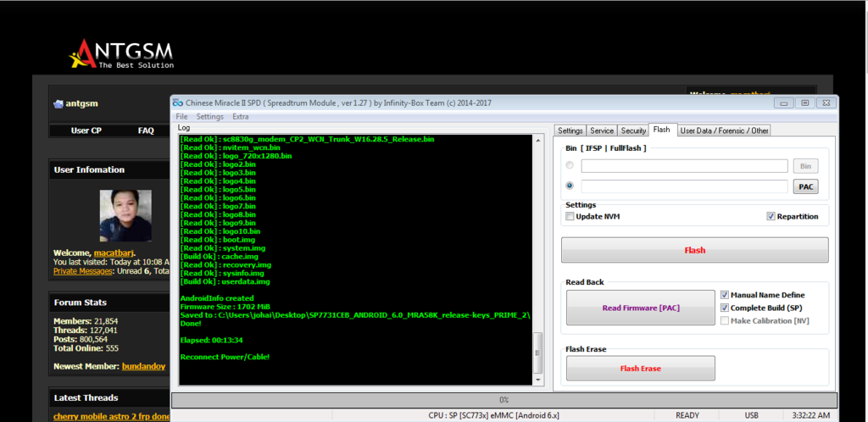Uncheck the Repartition checkbox

[771, 216]
